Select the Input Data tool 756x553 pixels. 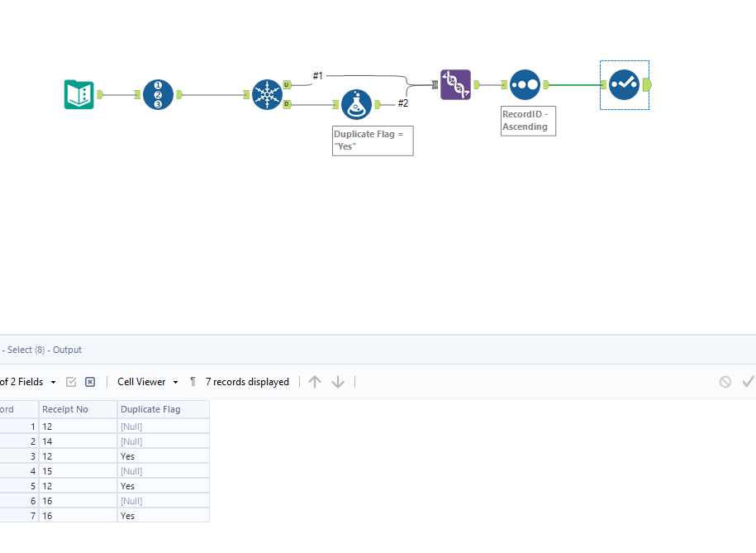[78, 94]
